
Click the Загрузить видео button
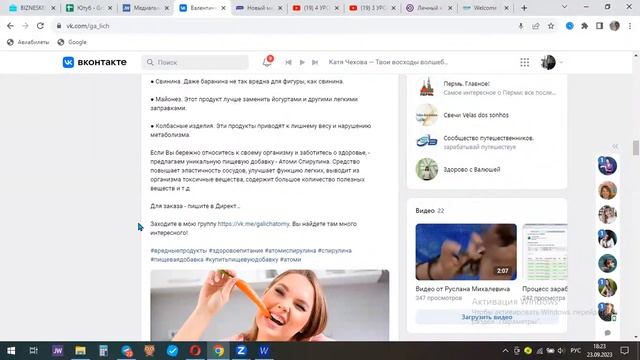(x=487, y=317)
